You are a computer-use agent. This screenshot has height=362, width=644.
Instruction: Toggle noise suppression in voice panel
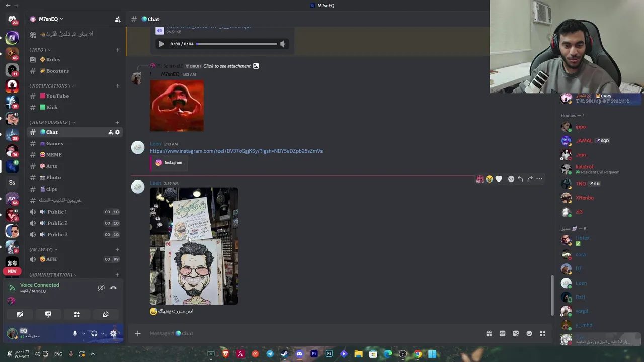101,288
